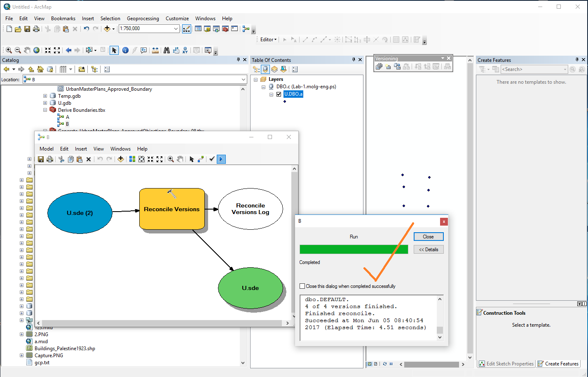588x377 pixels.
Task: Click Auto Layout in model toolbar
Action: pyautogui.click(x=132, y=159)
